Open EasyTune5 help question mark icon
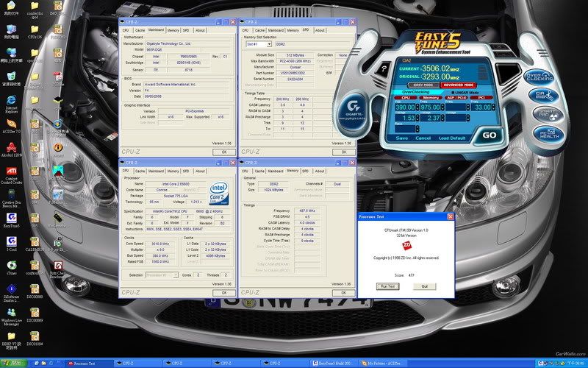The width and height of the screenshot is (588, 368). click(x=383, y=69)
